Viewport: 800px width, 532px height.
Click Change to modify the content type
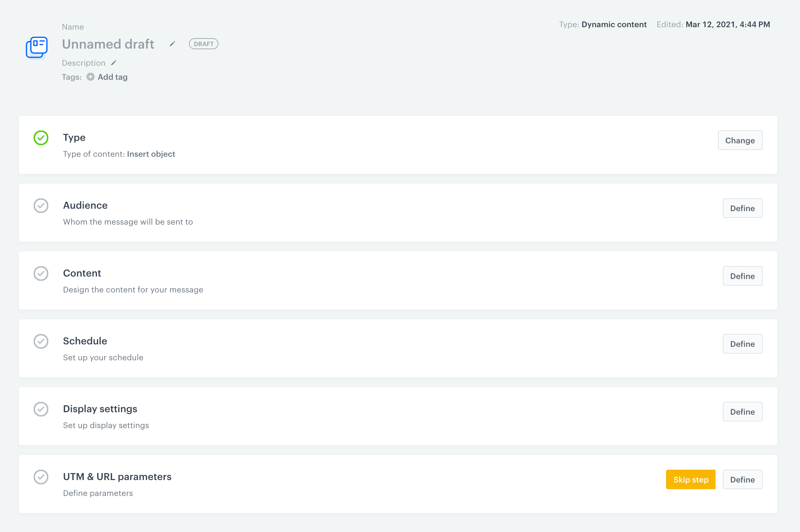740,140
